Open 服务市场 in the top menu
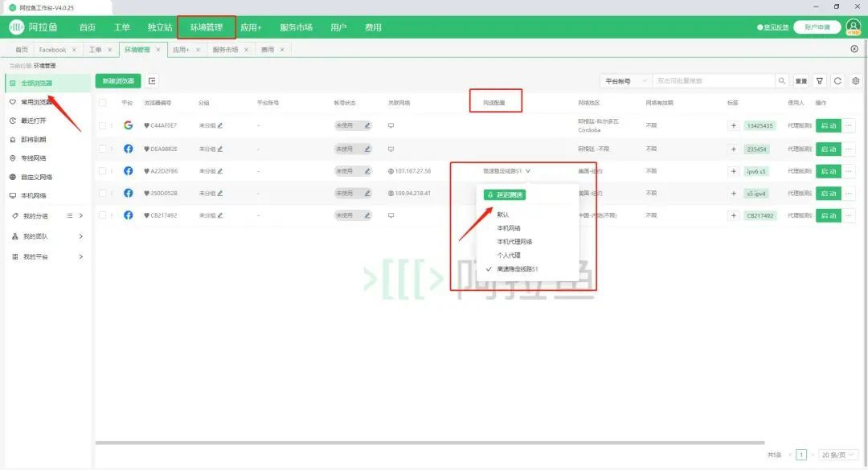Viewport: 868px width, 470px height. point(296,27)
